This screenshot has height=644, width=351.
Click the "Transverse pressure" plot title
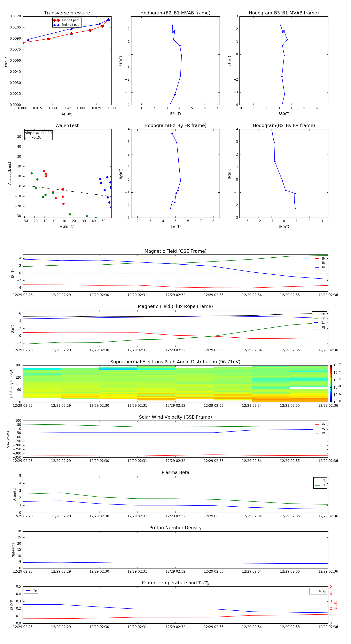[x=67, y=13]
